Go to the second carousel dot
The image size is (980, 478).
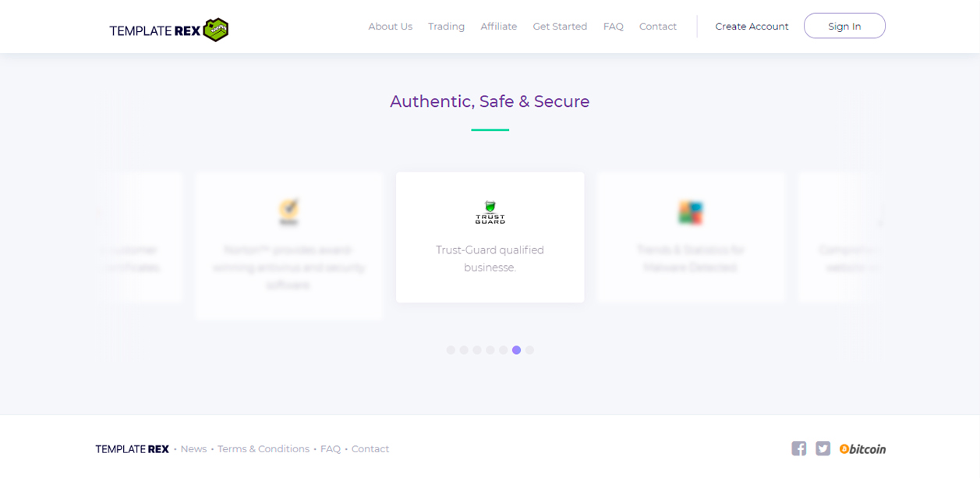tap(464, 350)
